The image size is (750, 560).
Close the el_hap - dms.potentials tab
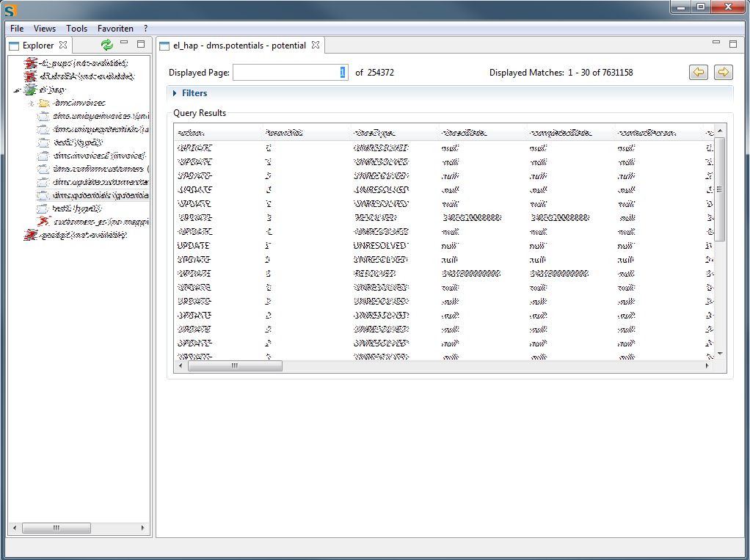click(316, 45)
